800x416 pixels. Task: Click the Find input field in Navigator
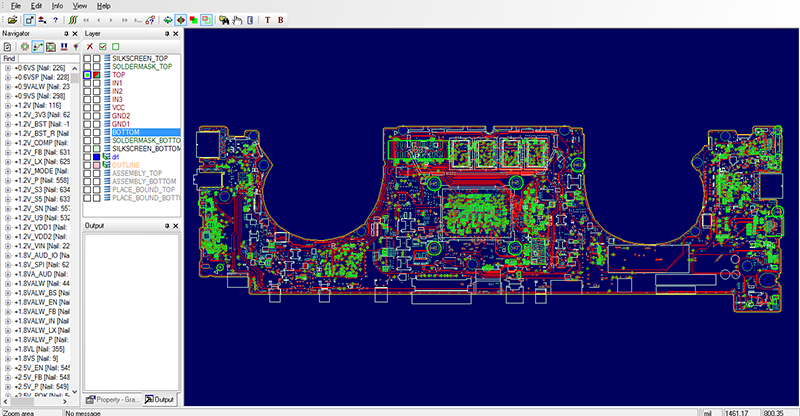pos(48,58)
